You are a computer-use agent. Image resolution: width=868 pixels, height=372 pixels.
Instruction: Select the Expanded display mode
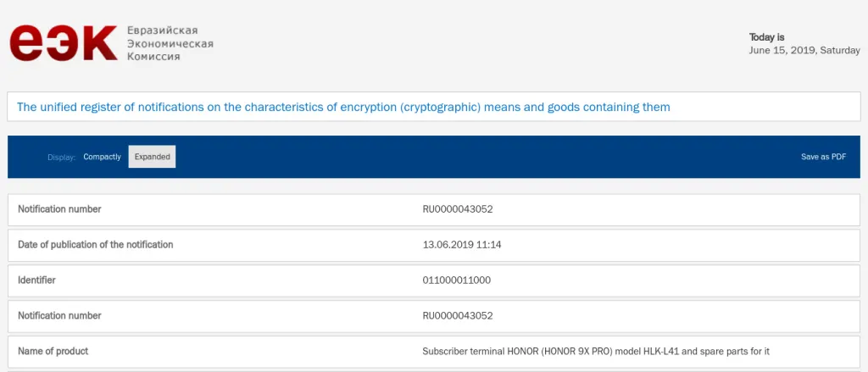click(x=152, y=157)
